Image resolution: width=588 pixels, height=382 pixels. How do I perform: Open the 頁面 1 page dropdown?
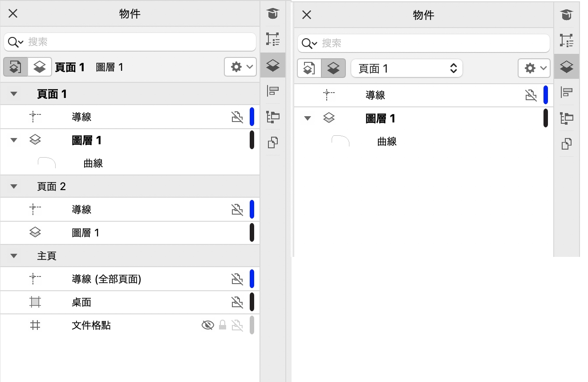tap(406, 69)
